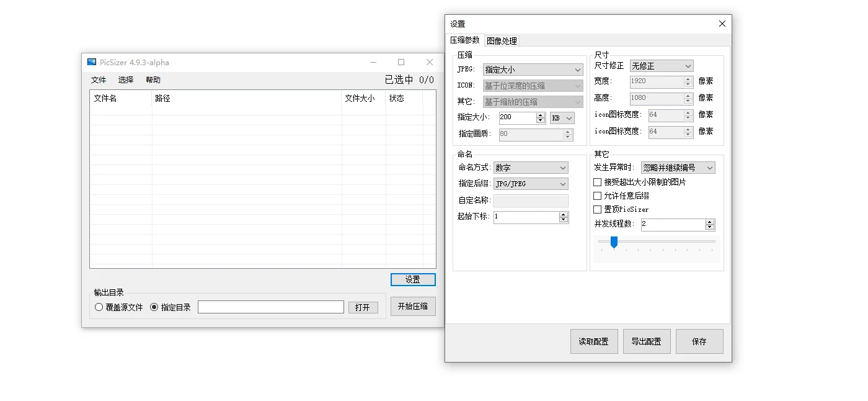Enable 允许任意后缀 checkbox

pyautogui.click(x=597, y=195)
